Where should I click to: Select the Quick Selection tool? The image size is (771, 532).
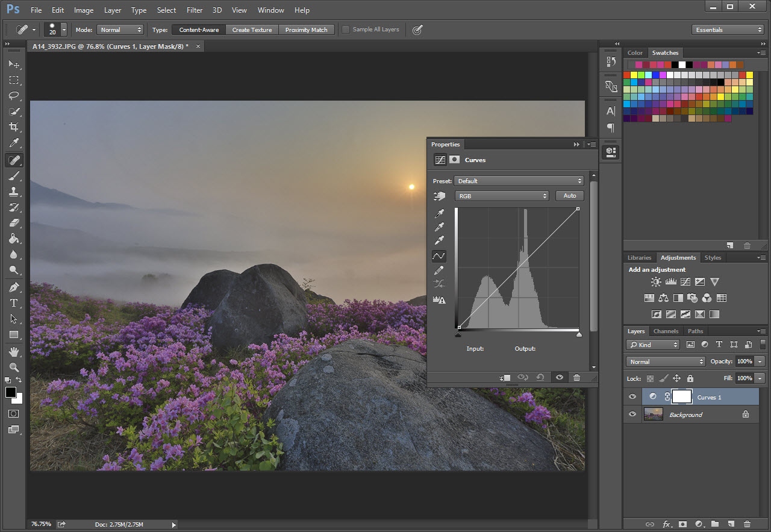(14, 111)
